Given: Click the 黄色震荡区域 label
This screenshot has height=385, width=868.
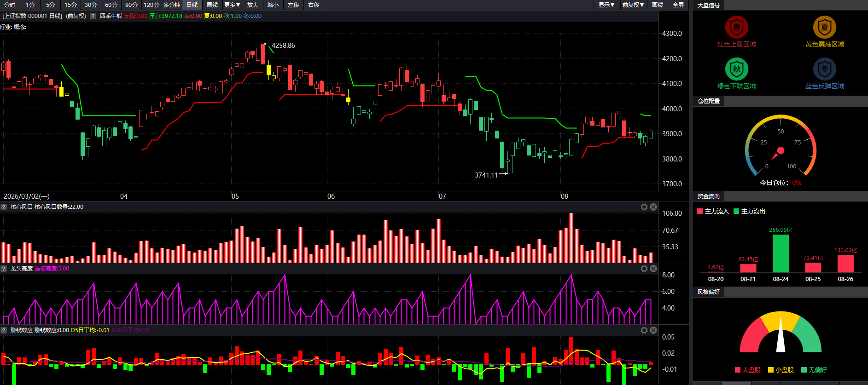Looking at the screenshot, I should 825,45.
